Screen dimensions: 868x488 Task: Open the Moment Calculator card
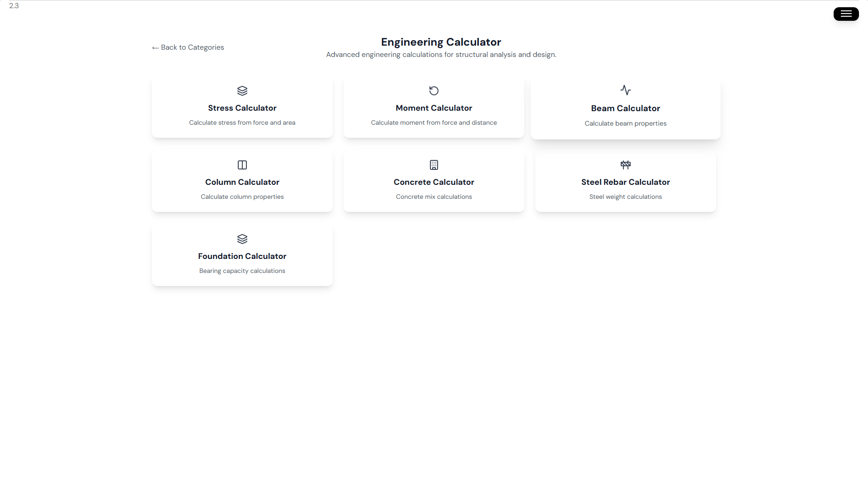(x=434, y=107)
